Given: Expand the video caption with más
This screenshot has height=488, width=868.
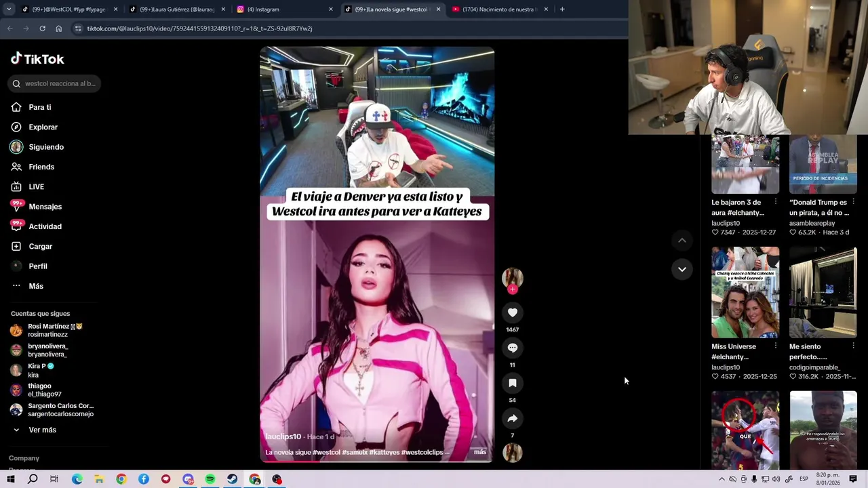Looking at the screenshot, I should [x=480, y=452].
